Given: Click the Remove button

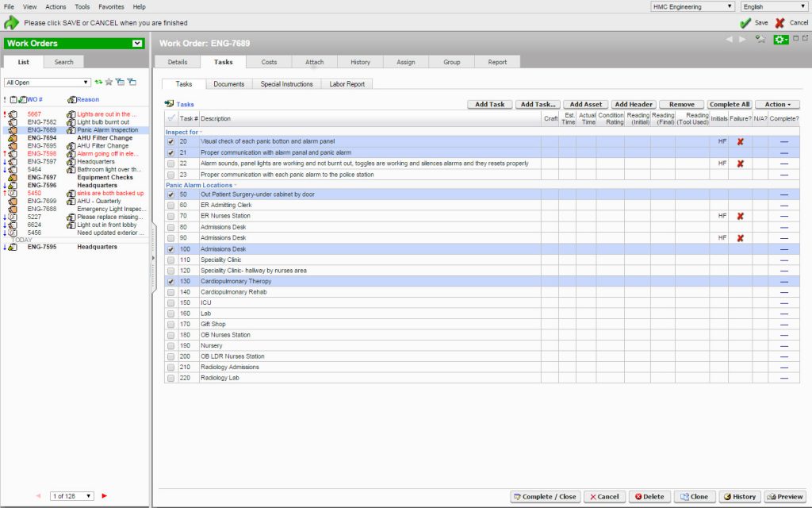Looking at the screenshot, I should [681, 104].
